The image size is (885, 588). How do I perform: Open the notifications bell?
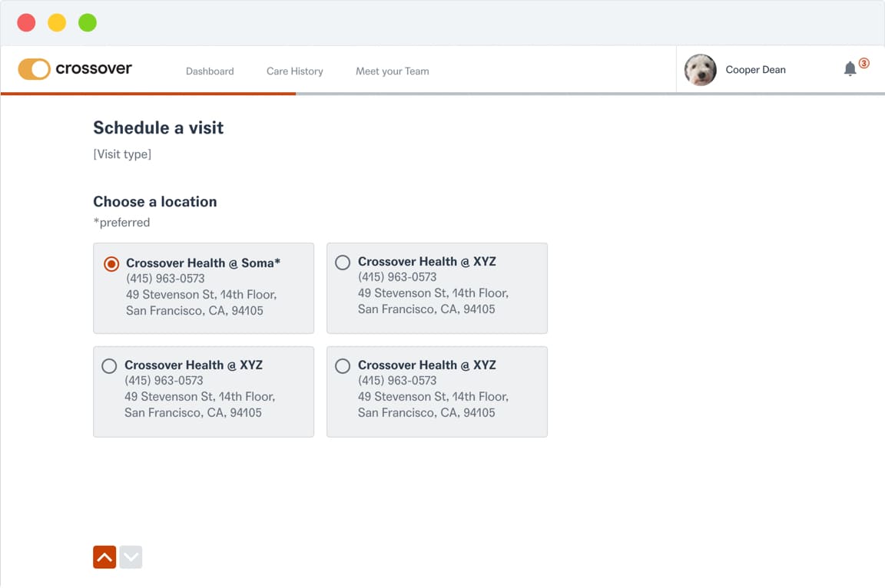[x=850, y=69]
